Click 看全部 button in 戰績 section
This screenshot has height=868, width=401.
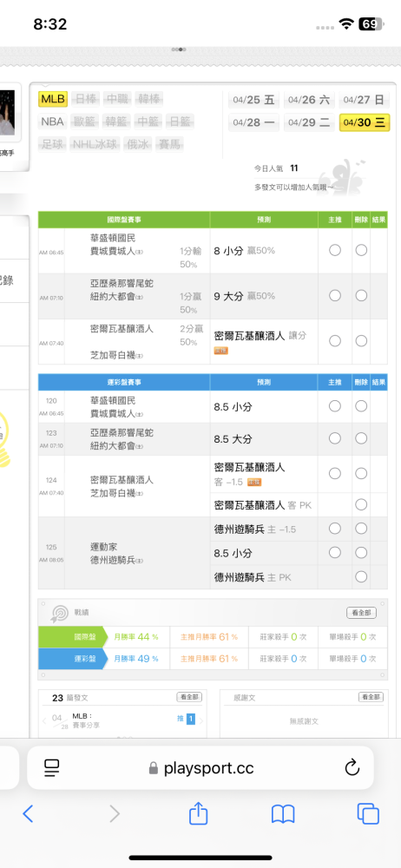(x=361, y=613)
